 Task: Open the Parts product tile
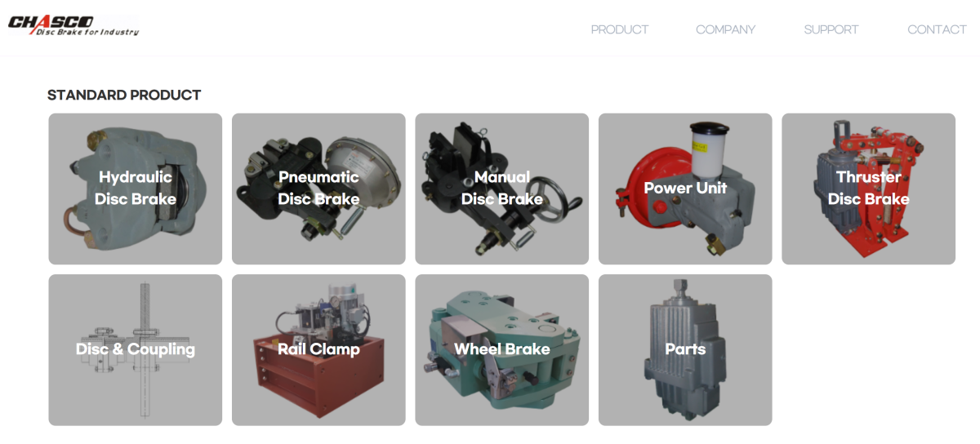click(685, 349)
